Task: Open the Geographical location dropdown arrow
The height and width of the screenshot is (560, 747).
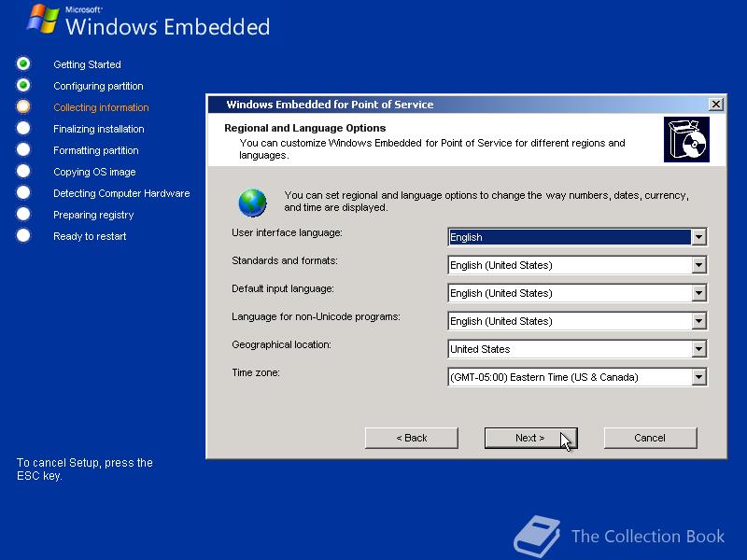Action: coord(698,349)
